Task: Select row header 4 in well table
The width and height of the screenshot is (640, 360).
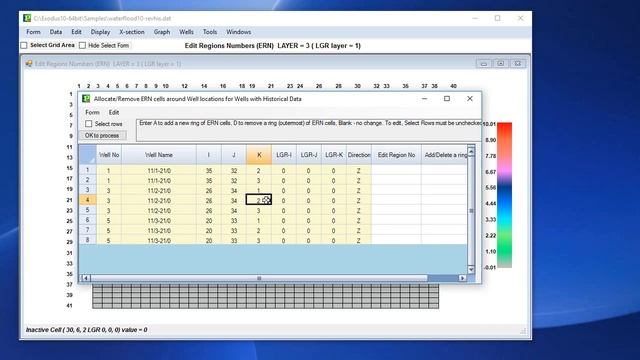Action: pos(87,200)
